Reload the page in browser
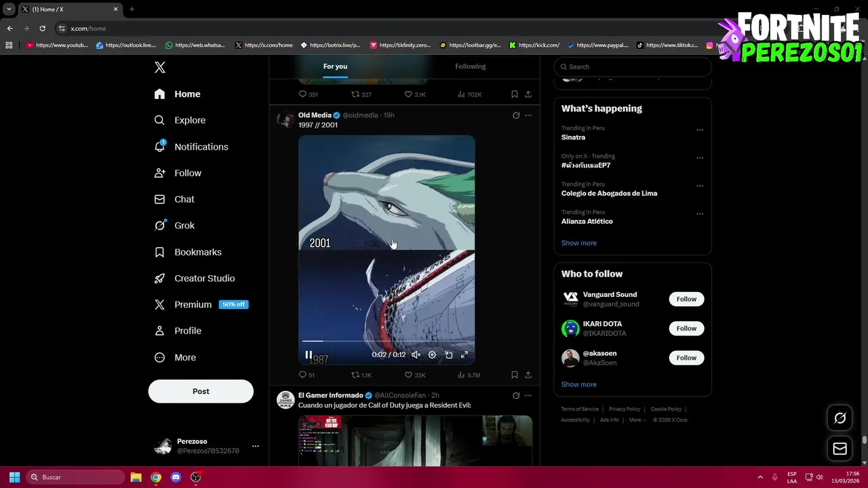Image resolution: width=868 pixels, height=488 pixels. click(x=42, y=28)
